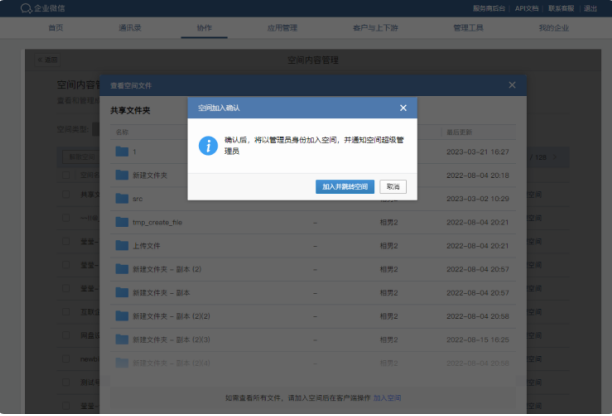Screen dimensions: 612x416
Task: Click the 服务商后台 link
Action: click(x=488, y=8)
